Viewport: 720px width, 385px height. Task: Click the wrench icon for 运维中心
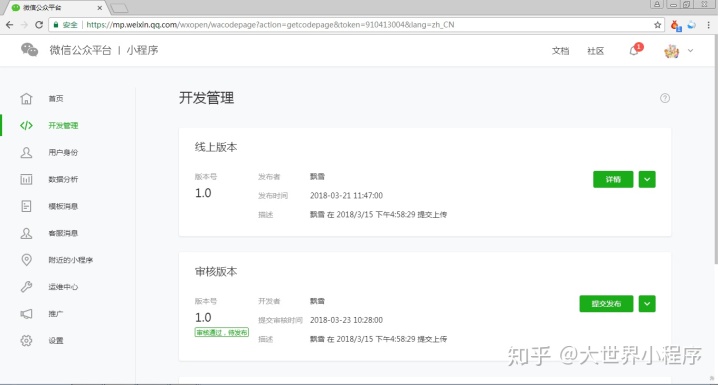[27, 287]
